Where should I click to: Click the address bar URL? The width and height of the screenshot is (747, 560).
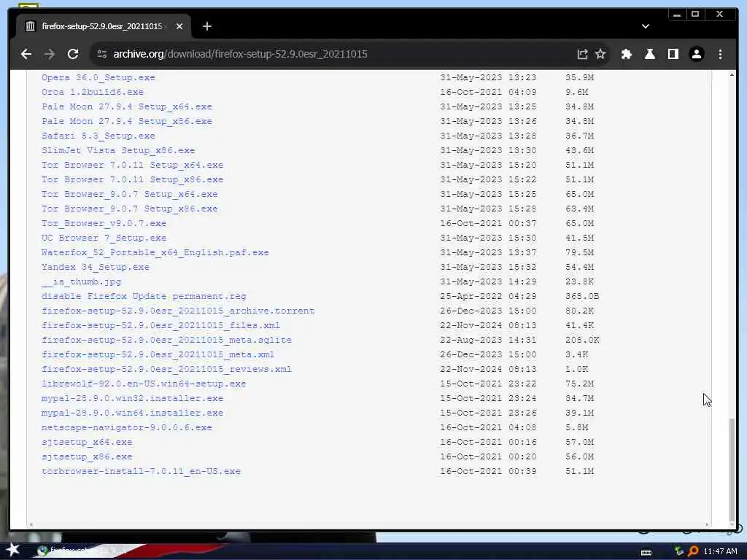click(240, 54)
